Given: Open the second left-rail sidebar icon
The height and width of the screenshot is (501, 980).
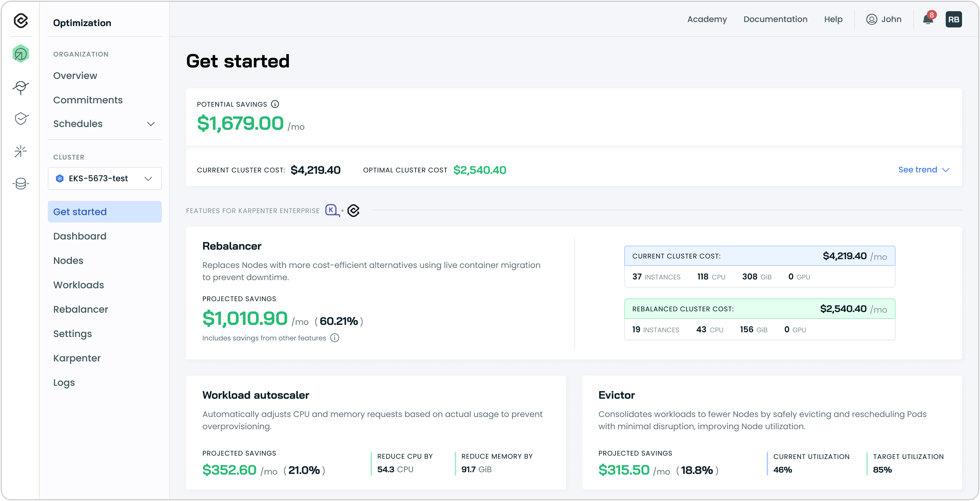Looking at the screenshot, I should pyautogui.click(x=21, y=87).
